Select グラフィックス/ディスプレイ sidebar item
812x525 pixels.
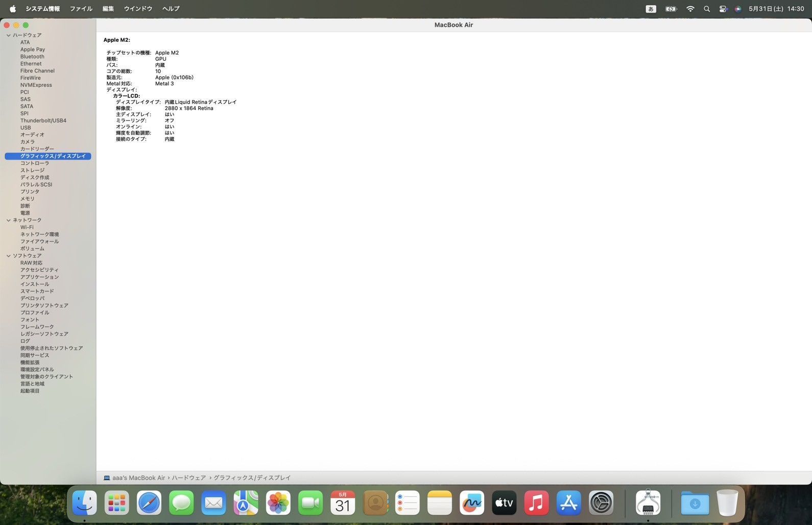(48, 156)
